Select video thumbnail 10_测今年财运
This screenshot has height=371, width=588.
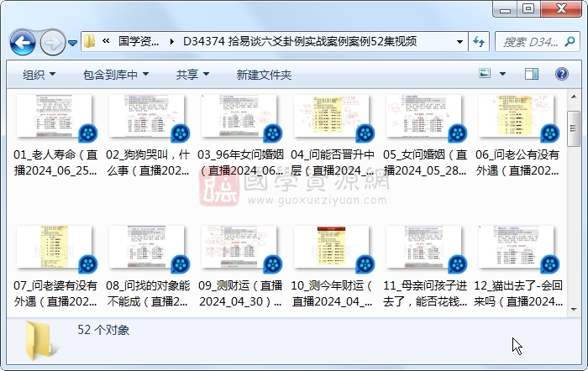pos(332,248)
